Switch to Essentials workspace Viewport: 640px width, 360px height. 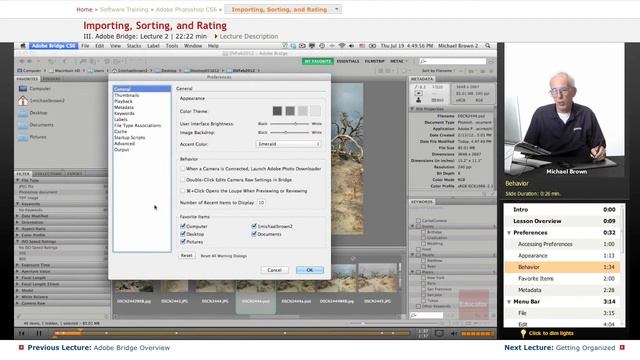pos(348,61)
